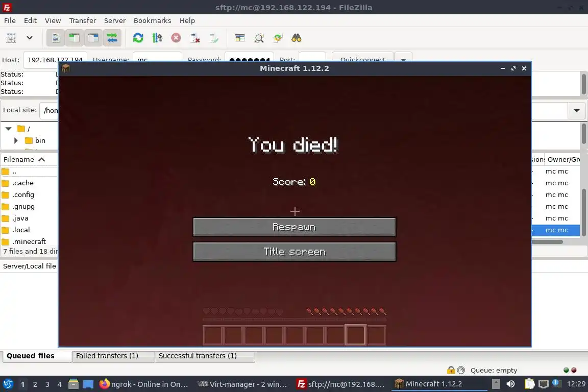This screenshot has width=588, height=392.
Task: Switch to workspace 4
Action: tap(60, 384)
